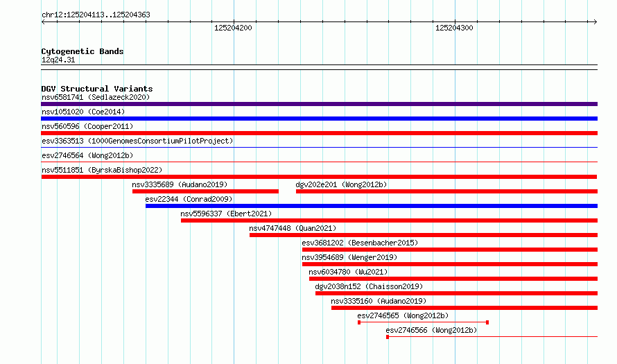Select the red esv3681202 variant bar
The height and width of the screenshot is (364, 617).
tap(450, 250)
